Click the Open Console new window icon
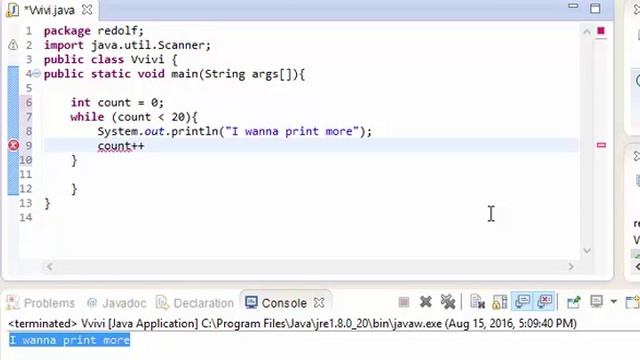The width and height of the screenshot is (640, 360). tap(633, 302)
